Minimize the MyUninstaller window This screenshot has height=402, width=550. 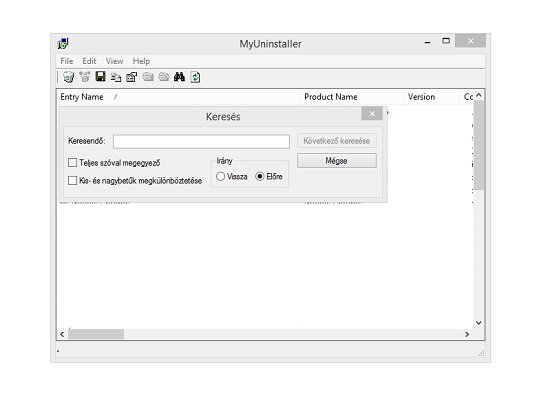427,41
